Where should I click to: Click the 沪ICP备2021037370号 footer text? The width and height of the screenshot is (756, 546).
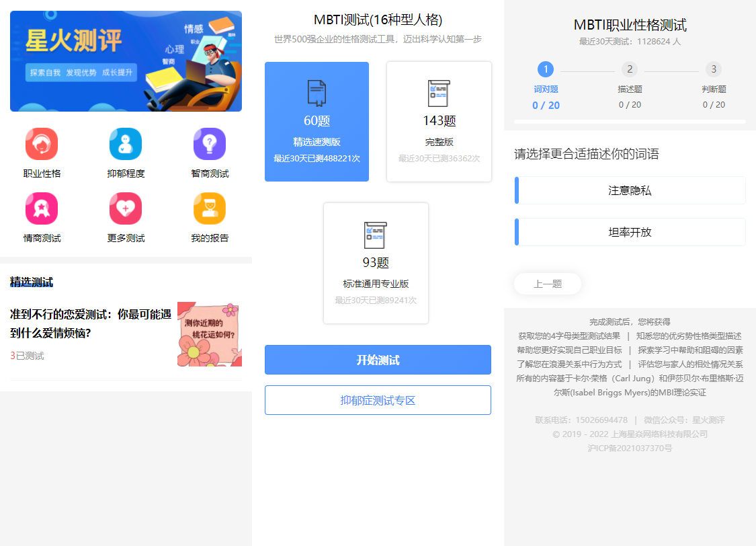630,448
